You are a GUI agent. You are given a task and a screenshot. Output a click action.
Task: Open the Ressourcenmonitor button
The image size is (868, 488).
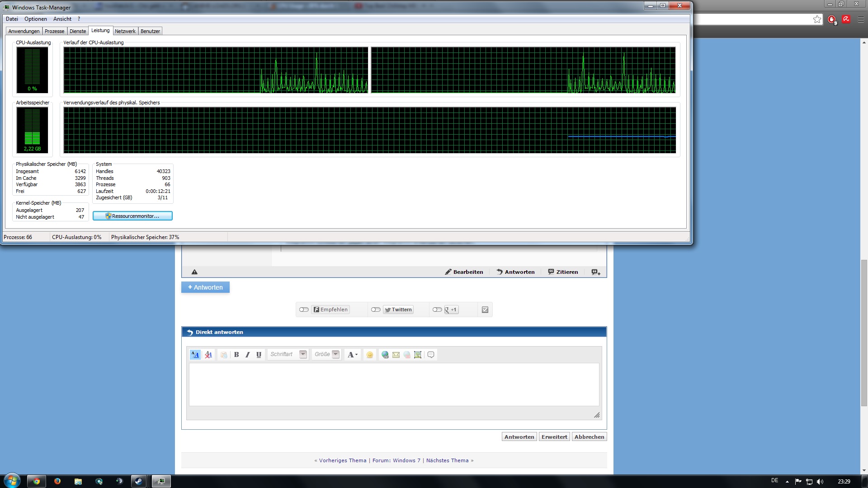[x=132, y=216]
